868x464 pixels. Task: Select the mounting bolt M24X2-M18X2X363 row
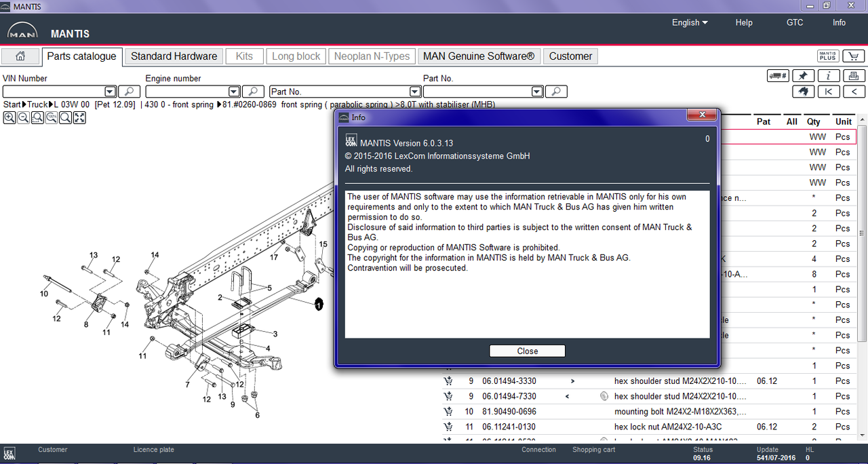click(x=649, y=412)
